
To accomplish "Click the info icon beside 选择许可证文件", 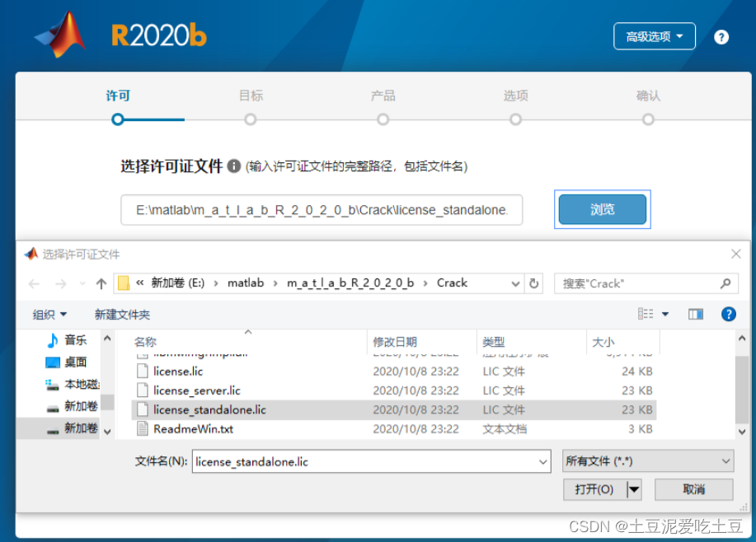I will click(234, 166).
